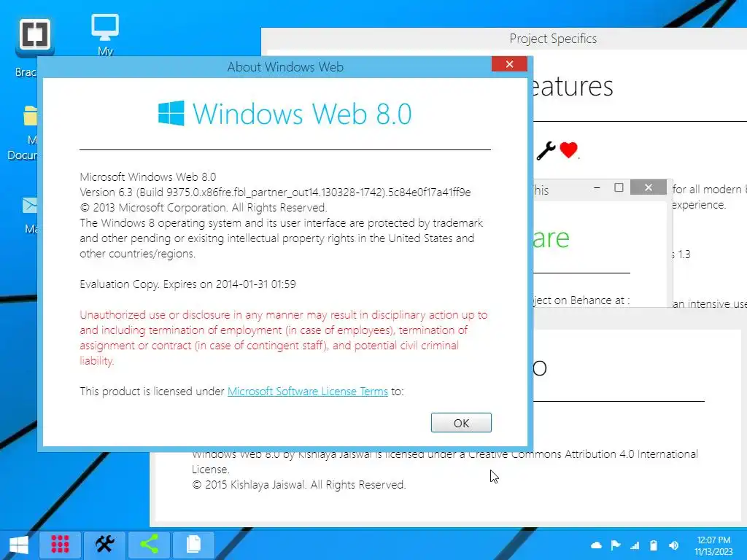Click the network signal tray icon
This screenshot has width=747, height=560.
pyautogui.click(x=635, y=545)
